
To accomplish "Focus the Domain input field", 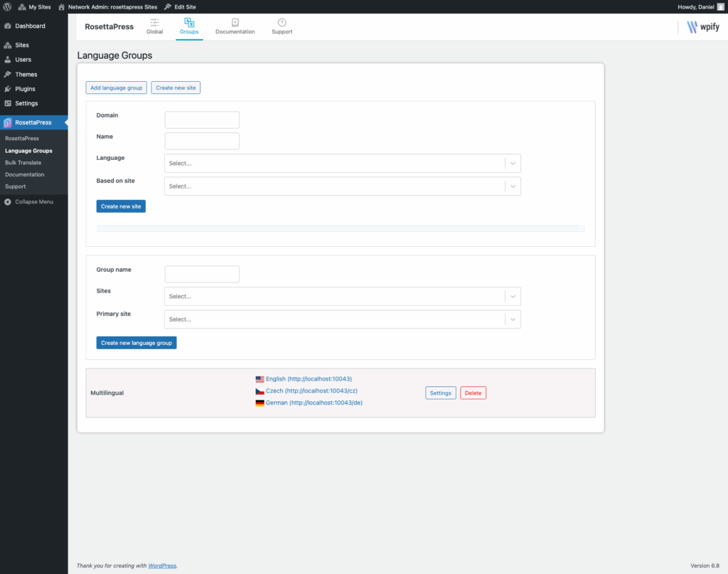I will tap(202, 119).
